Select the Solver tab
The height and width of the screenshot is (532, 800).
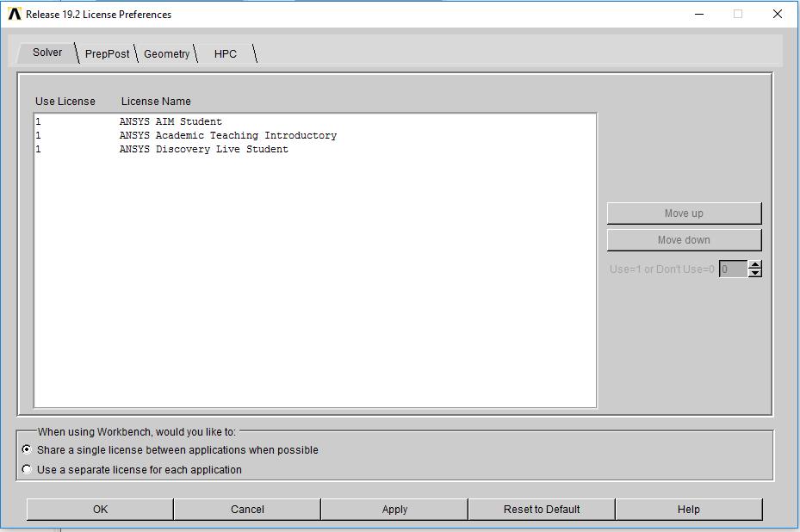(46, 52)
